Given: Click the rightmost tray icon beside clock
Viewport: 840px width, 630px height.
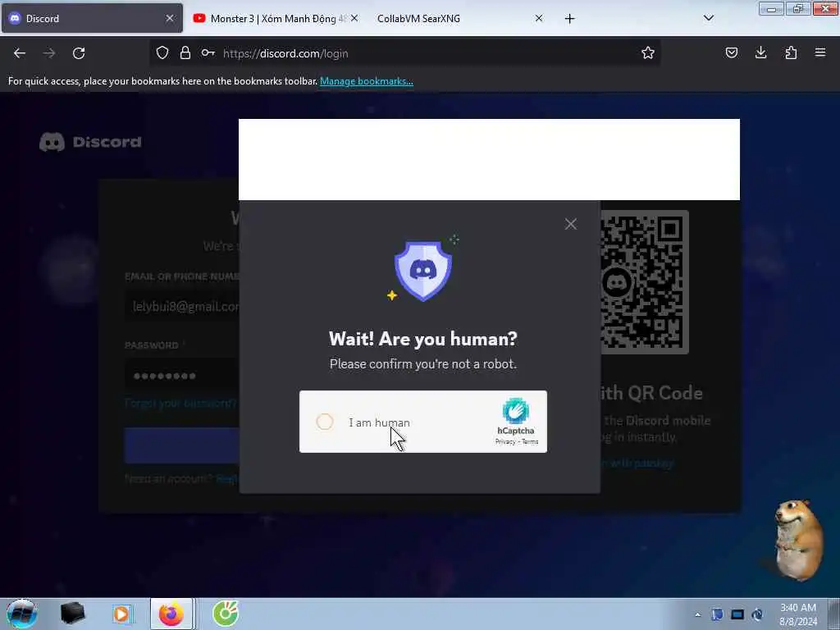Looking at the screenshot, I should (757, 614).
